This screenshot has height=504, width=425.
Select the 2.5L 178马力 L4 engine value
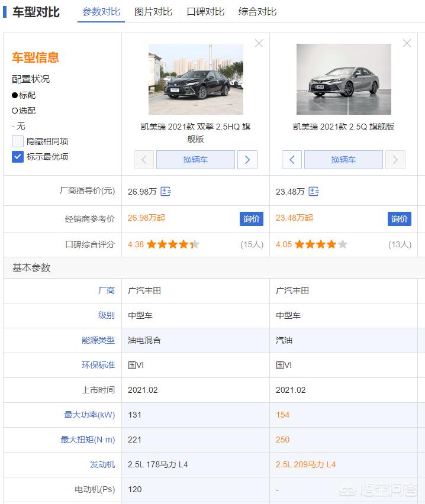tap(157, 464)
